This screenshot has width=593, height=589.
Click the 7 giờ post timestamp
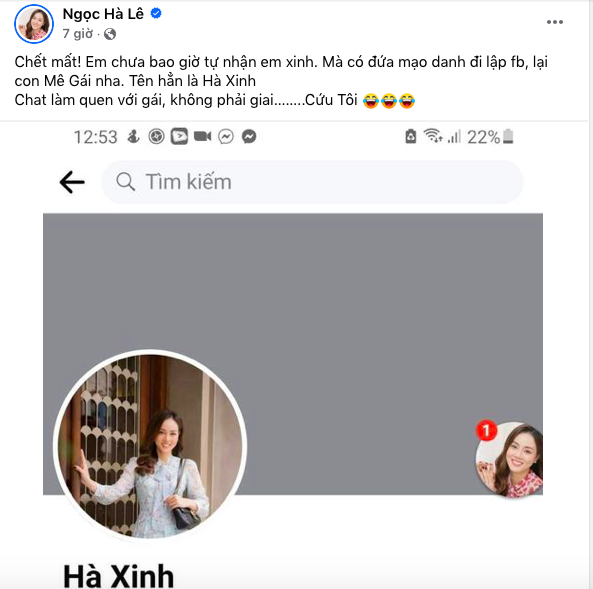click(x=78, y=34)
